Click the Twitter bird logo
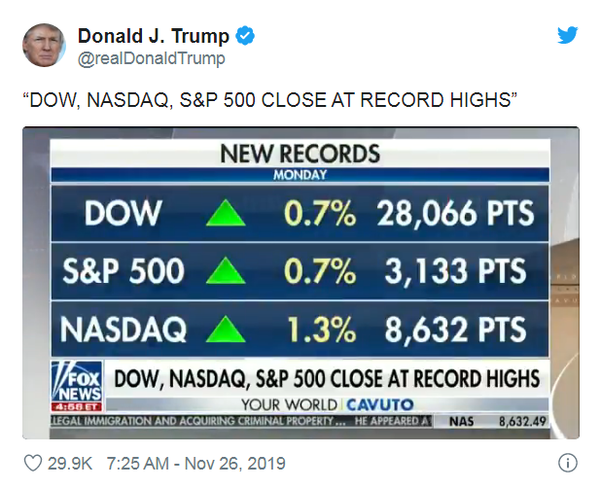The height and width of the screenshot is (488, 601). coord(568,35)
